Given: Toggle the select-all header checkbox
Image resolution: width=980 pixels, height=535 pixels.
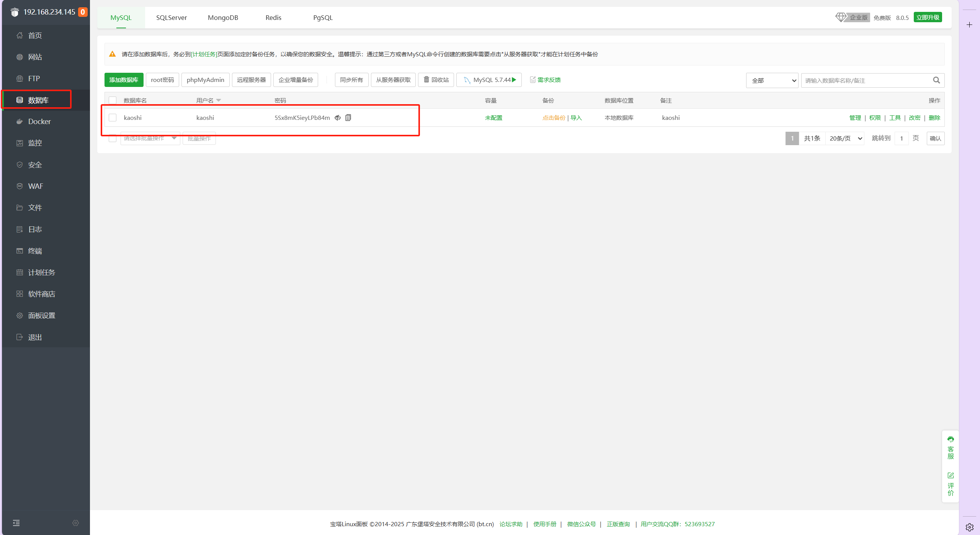Looking at the screenshot, I should [113, 100].
